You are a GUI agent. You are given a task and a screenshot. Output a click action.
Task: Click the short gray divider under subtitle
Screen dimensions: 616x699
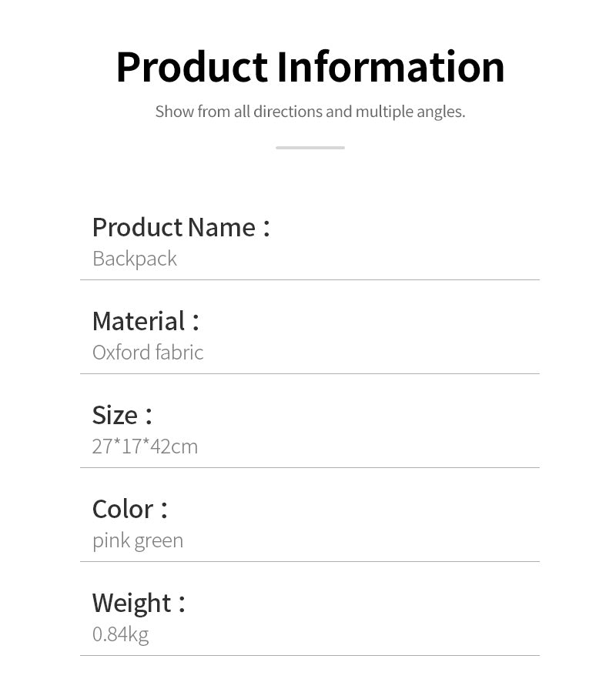click(310, 147)
